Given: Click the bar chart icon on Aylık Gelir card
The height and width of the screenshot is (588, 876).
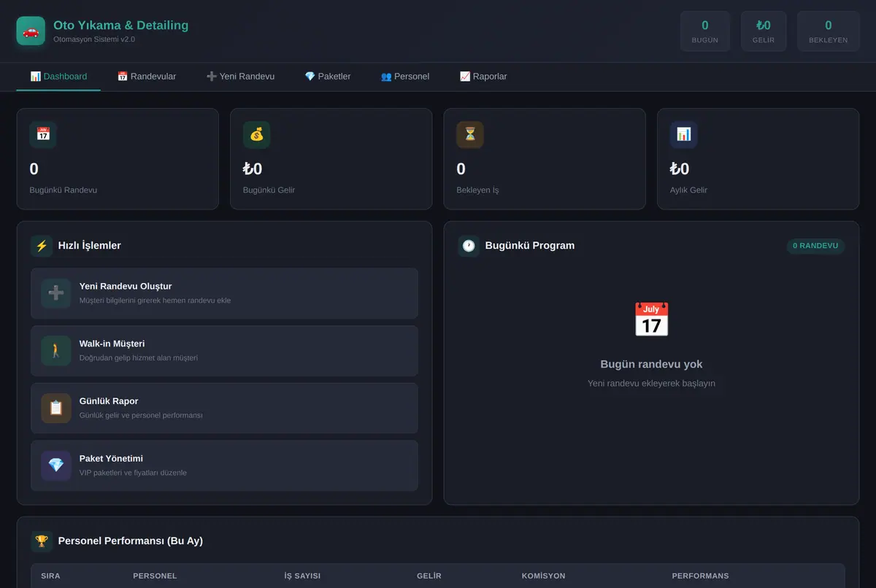Looking at the screenshot, I should (684, 134).
